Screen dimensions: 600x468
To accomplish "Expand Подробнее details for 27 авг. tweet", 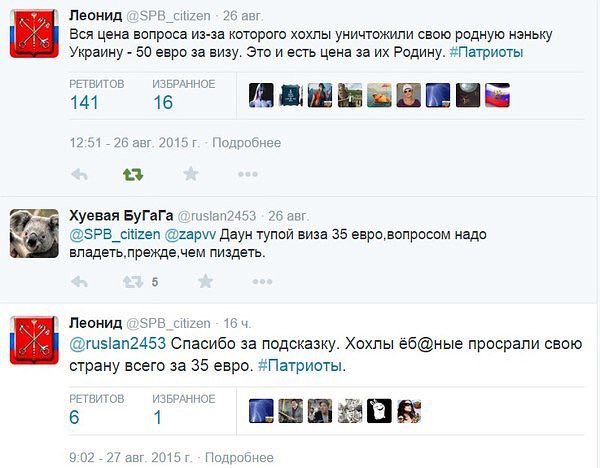I will 239,458.
